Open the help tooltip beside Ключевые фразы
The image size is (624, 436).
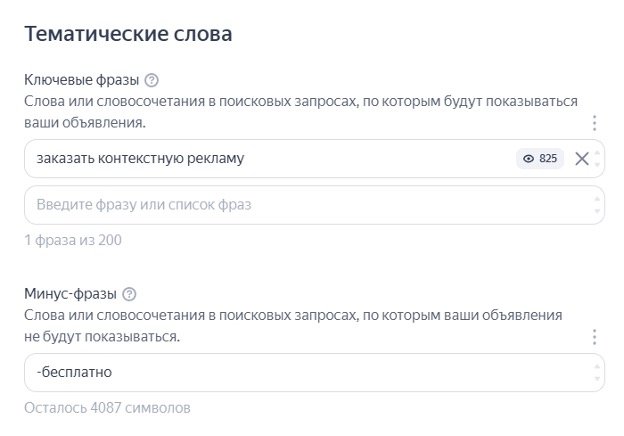152,80
